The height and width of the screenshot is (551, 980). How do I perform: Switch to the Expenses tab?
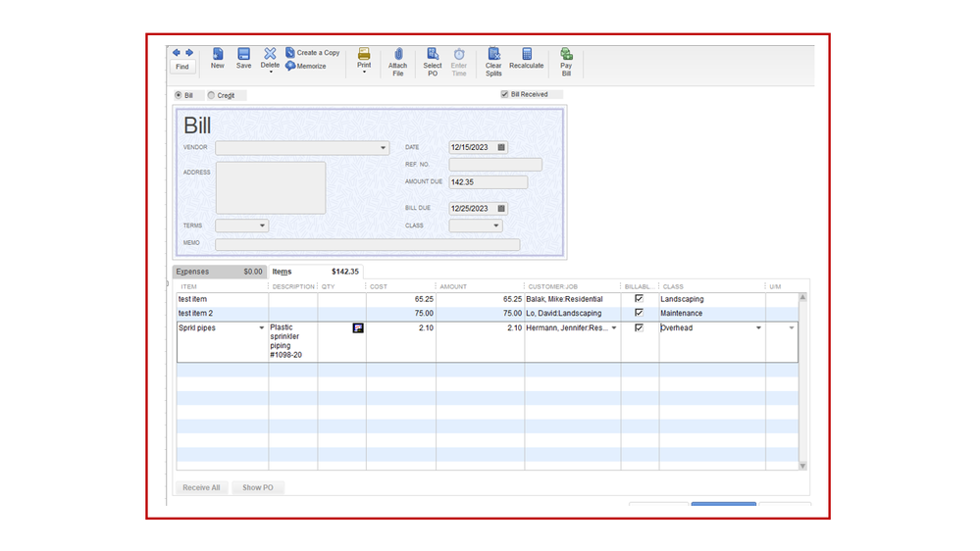[x=193, y=272]
